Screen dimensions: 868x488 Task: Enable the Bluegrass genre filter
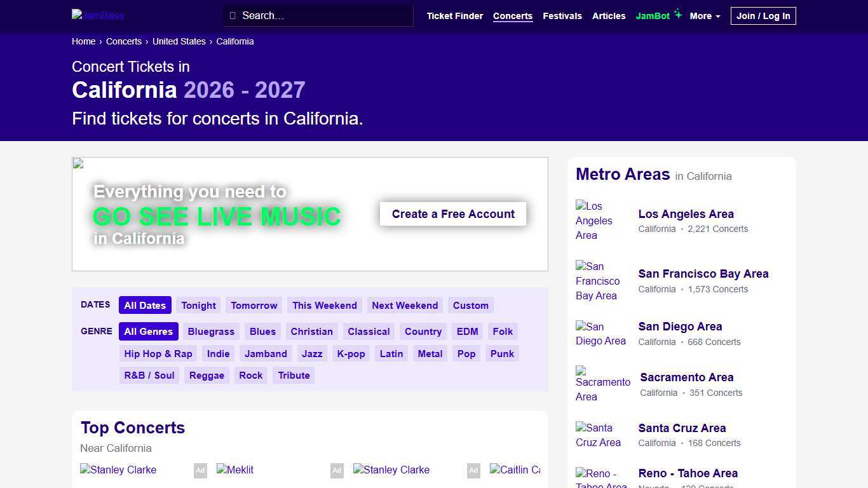pos(211,331)
